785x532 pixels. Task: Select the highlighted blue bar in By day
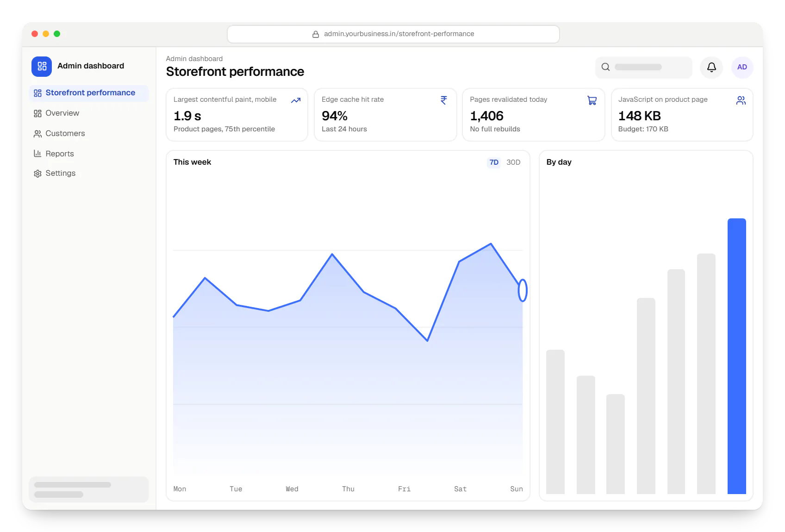coord(736,356)
